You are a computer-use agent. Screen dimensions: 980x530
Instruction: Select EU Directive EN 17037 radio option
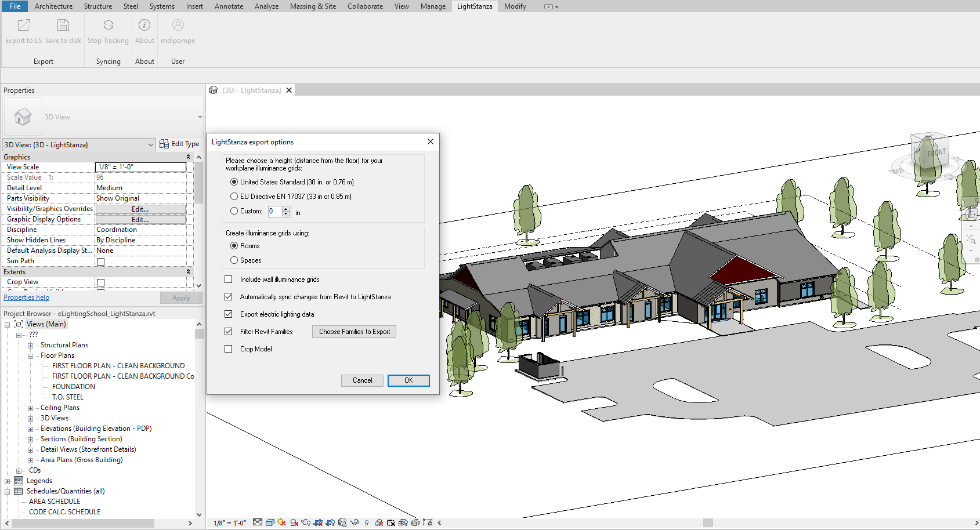[234, 197]
